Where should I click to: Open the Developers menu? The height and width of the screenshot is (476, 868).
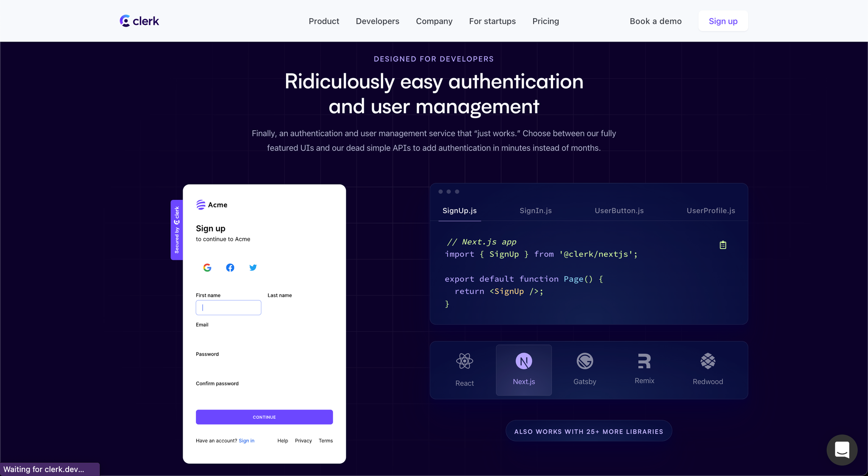[378, 21]
